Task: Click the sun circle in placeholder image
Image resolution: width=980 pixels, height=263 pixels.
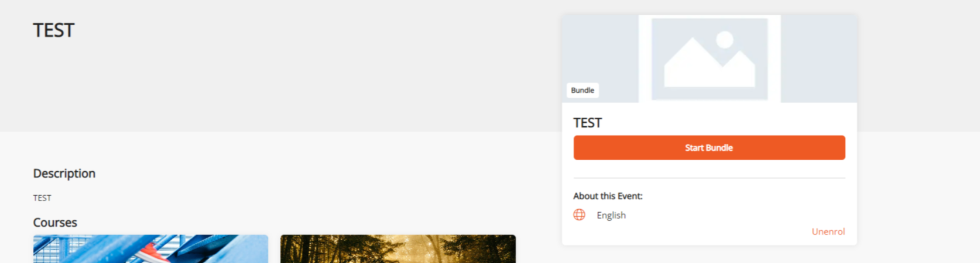Action: 725,40
